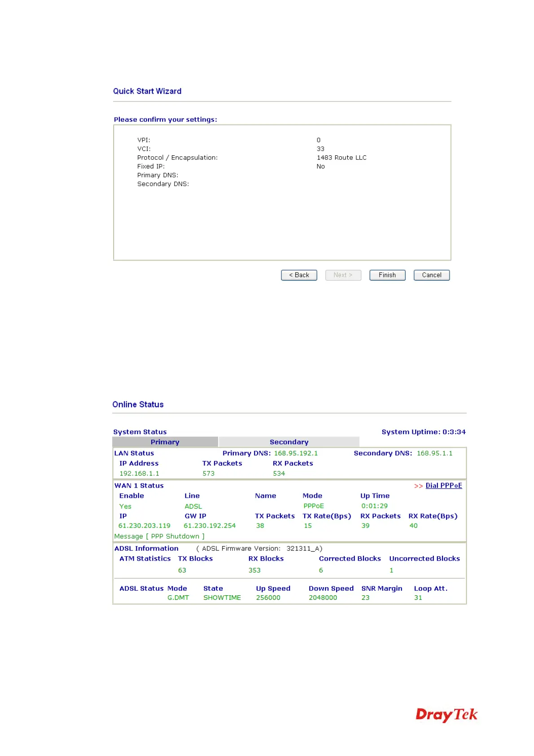This screenshot has width=534, height=756.
Task: Select LAN IP address 192.168.1.1
Action: [139, 473]
